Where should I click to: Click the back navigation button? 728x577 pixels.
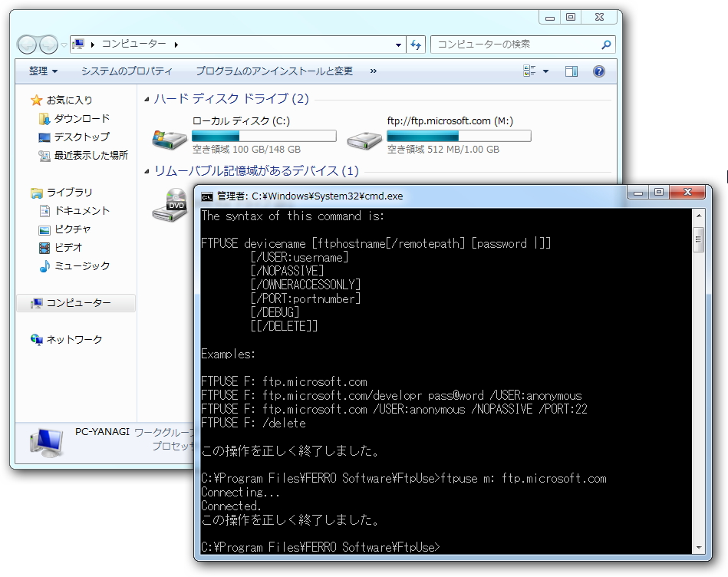click(x=25, y=45)
